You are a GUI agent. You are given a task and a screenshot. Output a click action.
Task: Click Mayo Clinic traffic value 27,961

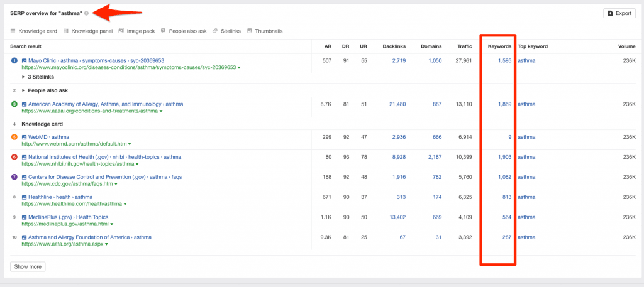click(x=462, y=61)
